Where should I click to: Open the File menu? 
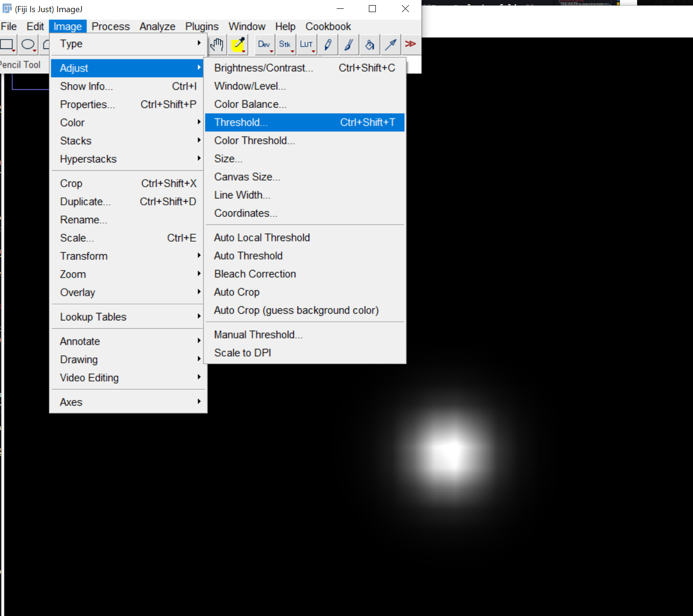9,27
